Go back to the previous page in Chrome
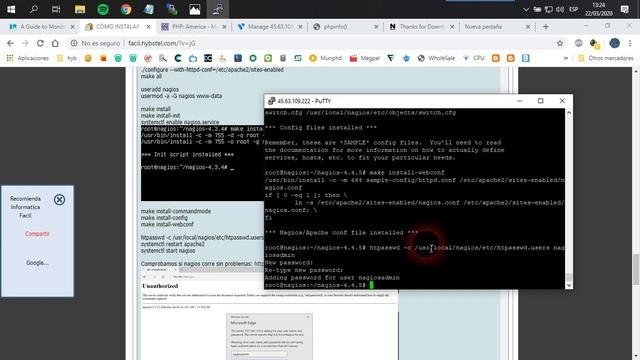This screenshot has width=640, height=360. (10, 43)
